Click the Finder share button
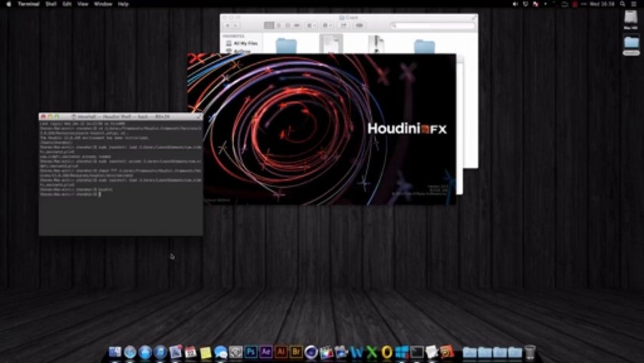 pos(344,25)
